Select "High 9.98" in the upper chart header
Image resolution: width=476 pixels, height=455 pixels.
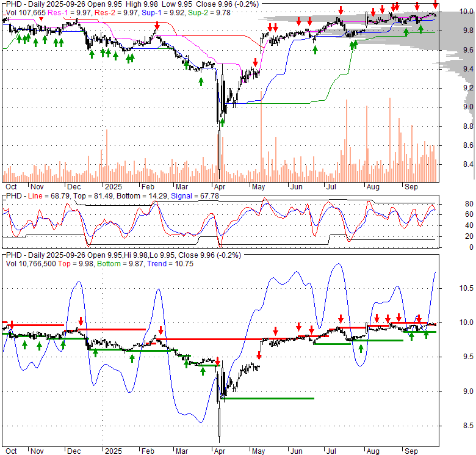tap(142, 4)
